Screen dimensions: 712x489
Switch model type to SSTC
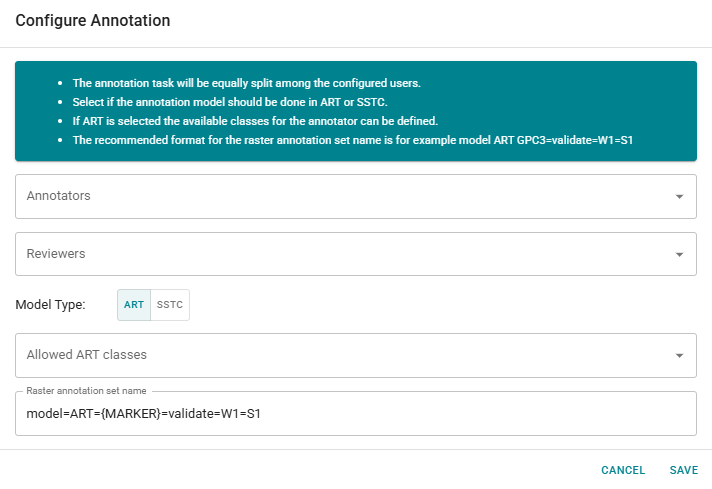(170, 305)
